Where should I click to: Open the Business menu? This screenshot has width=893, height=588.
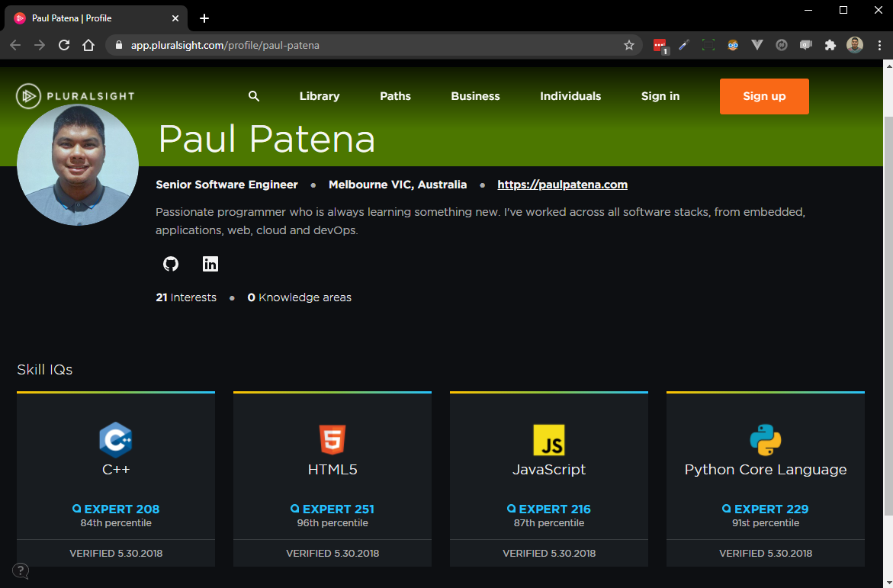476,96
